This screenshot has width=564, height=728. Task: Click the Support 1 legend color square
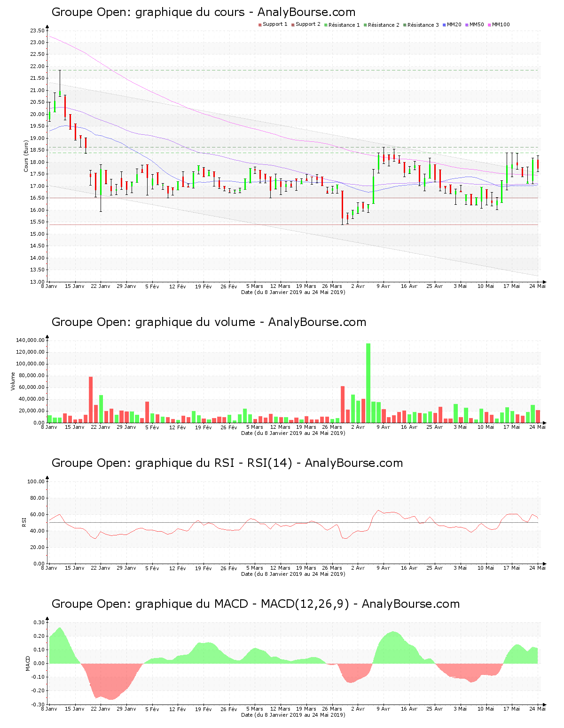[260, 25]
